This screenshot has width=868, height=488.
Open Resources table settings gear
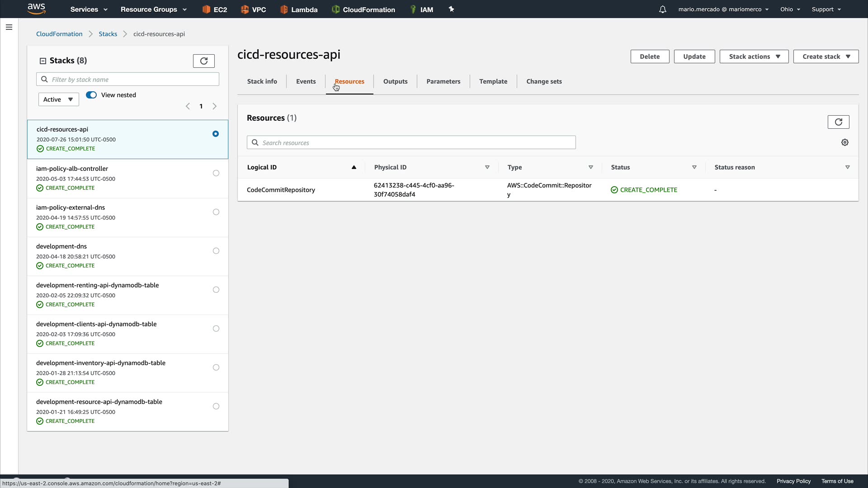844,142
